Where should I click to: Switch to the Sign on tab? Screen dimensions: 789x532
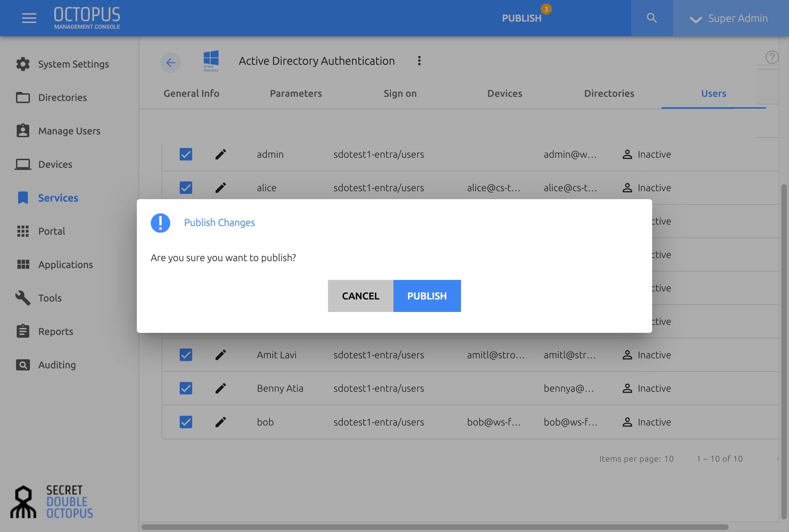400,93
